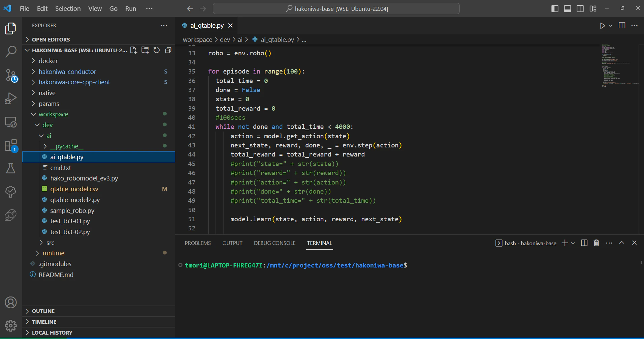Expand the OPEN EDITORS section
644x339 pixels.
(99, 39)
